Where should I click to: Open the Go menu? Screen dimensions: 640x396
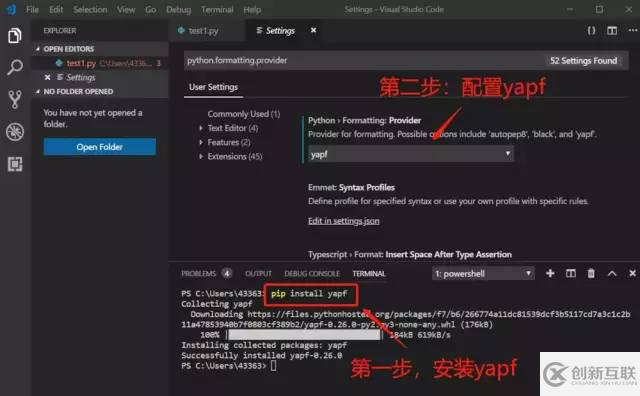151,9
